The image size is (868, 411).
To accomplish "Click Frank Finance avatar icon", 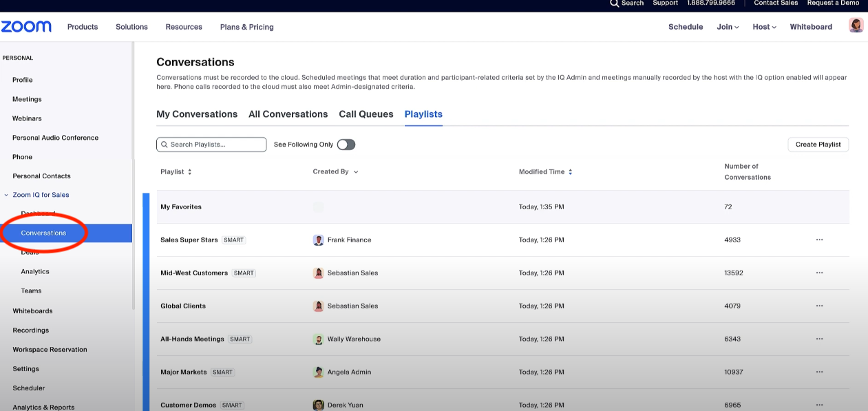I will click(318, 240).
